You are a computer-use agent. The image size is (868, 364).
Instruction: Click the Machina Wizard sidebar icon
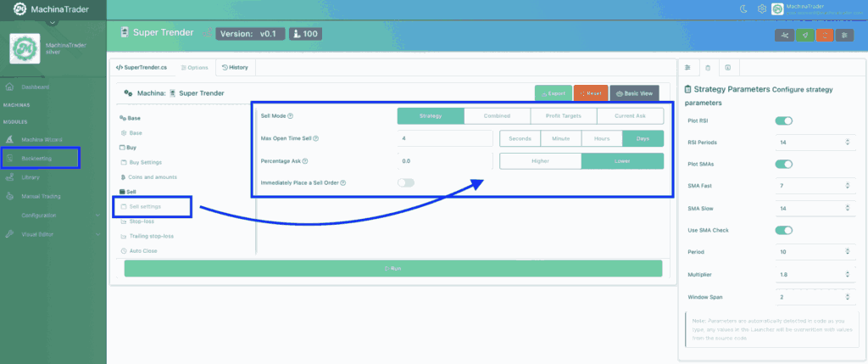8,139
